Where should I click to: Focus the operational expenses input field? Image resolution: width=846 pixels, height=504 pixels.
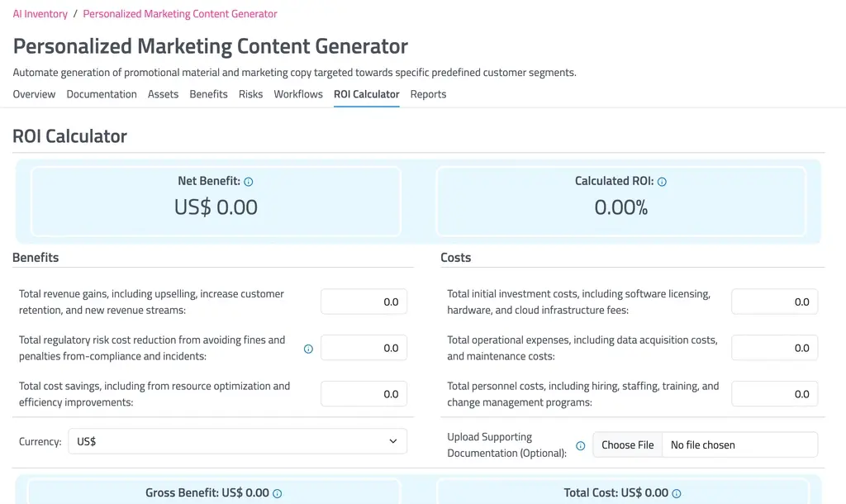point(774,348)
